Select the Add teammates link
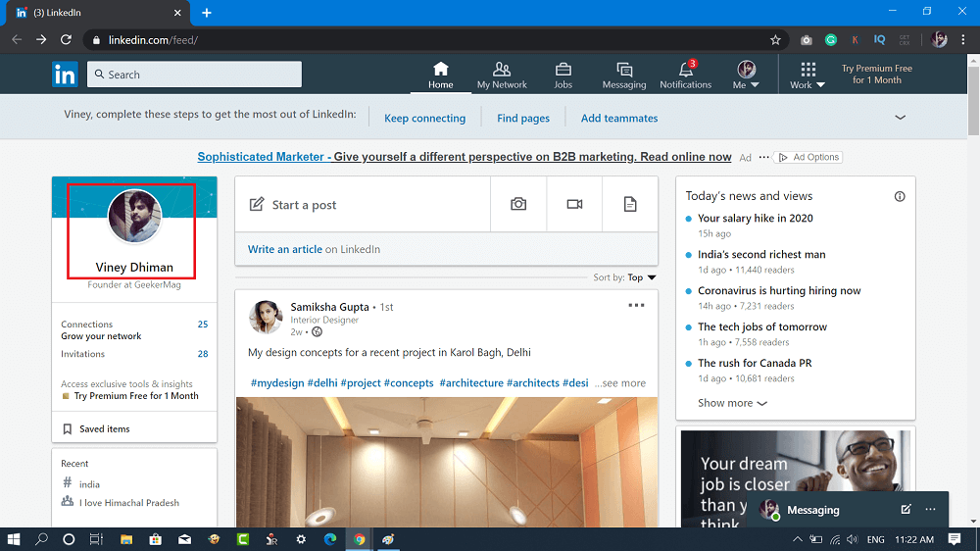This screenshot has height=551, width=980. (x=618, y=119)
